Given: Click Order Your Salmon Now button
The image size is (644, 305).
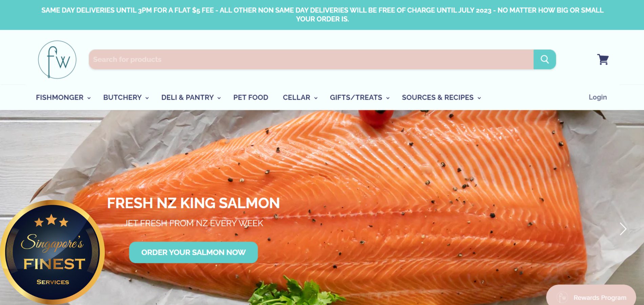Looking at the screenshot, I should tap(194, 252).
